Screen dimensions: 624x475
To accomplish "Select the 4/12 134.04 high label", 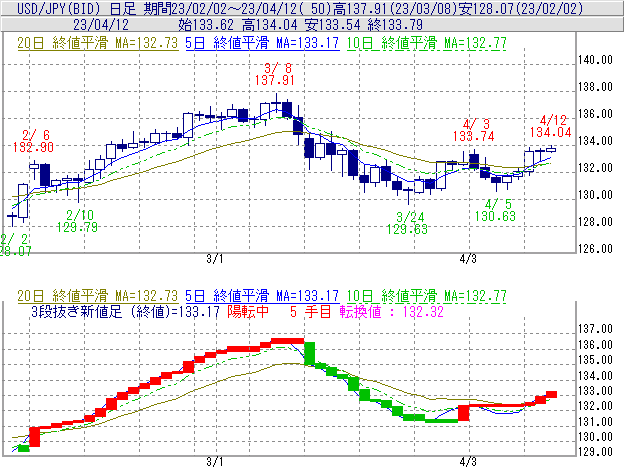I will pyautogui.click(x=551, y=126).
